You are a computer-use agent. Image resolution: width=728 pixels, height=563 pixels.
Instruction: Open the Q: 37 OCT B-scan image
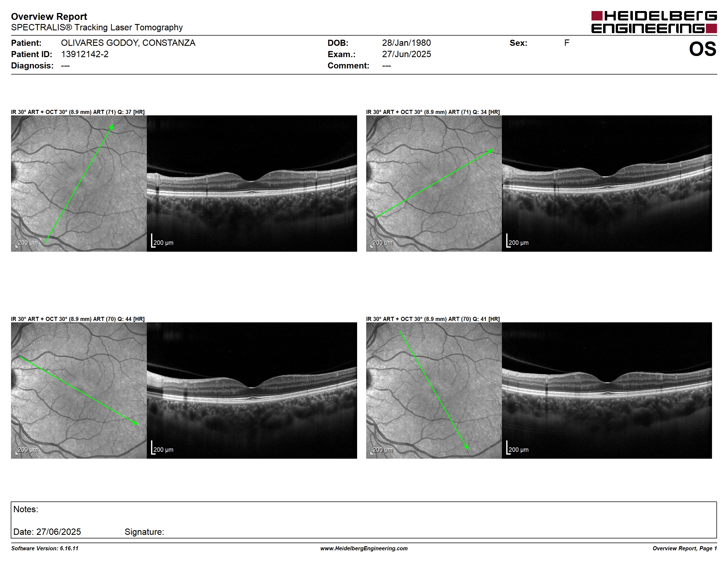pos(252,184)
